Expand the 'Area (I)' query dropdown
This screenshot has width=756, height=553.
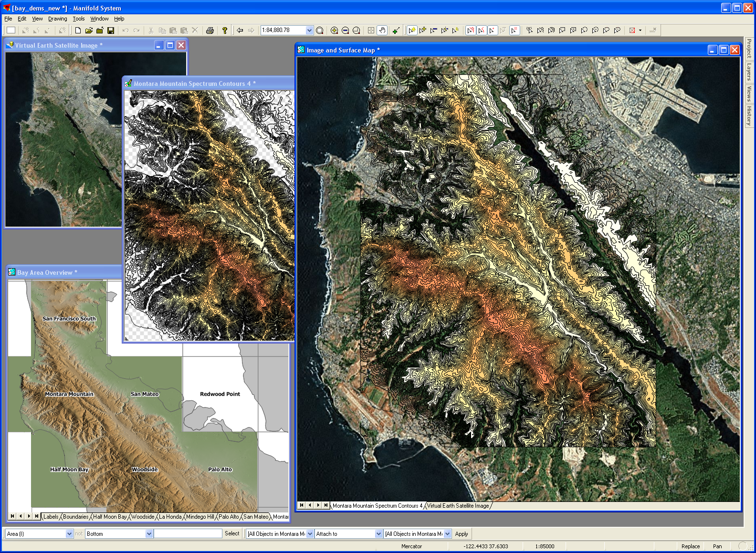coord(69,534)
